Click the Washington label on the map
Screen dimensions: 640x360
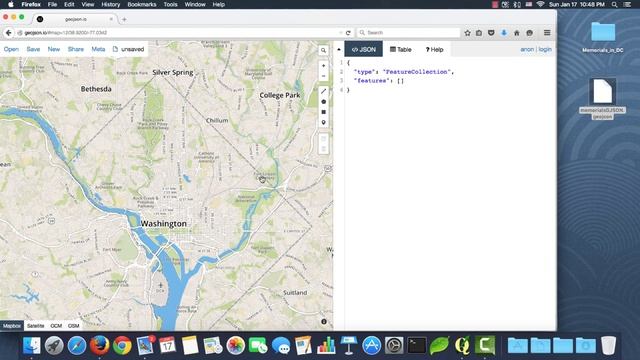[x=163, y=224]
